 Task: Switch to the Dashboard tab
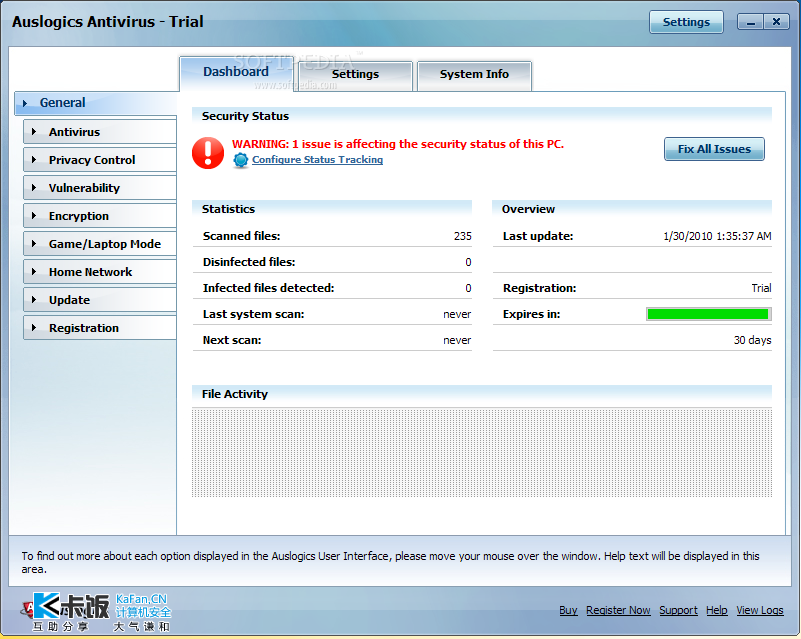pyautogui.click(x=236, y=74)
